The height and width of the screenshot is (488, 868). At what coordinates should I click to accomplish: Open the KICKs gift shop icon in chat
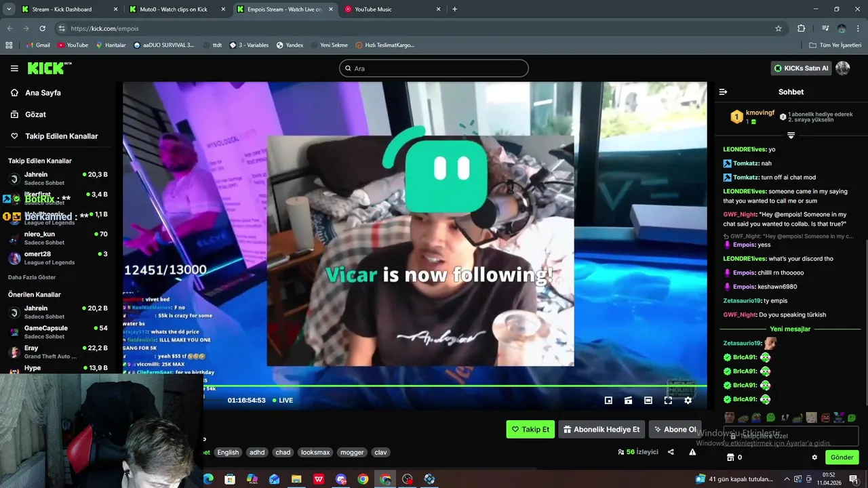[730, 457]
